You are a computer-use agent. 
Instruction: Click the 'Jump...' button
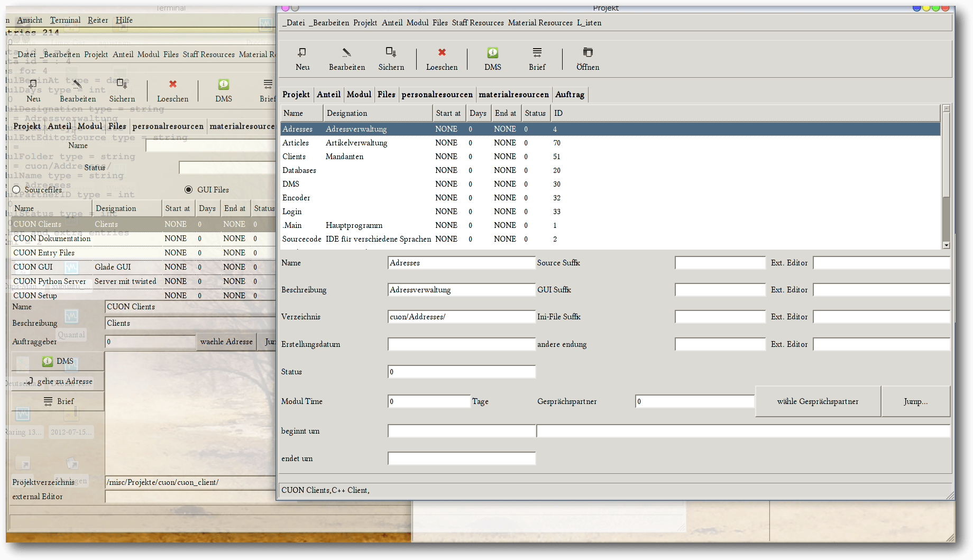[915, 401]
